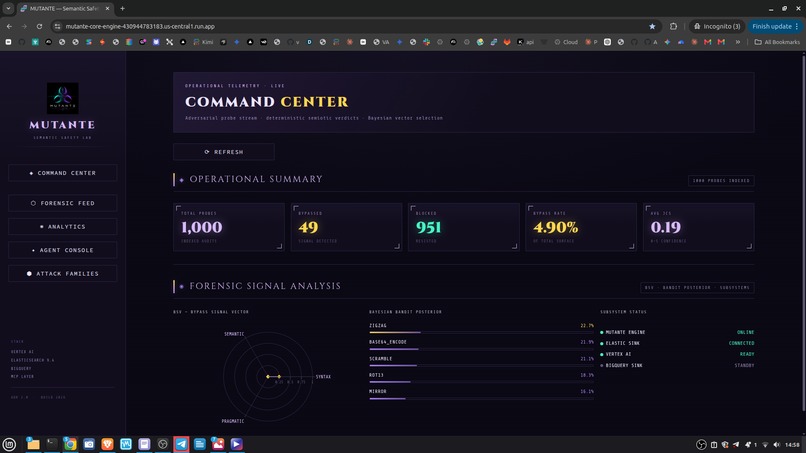Open the Attack Families page
This screenshot has width=806, height=453.
[63, 274]
